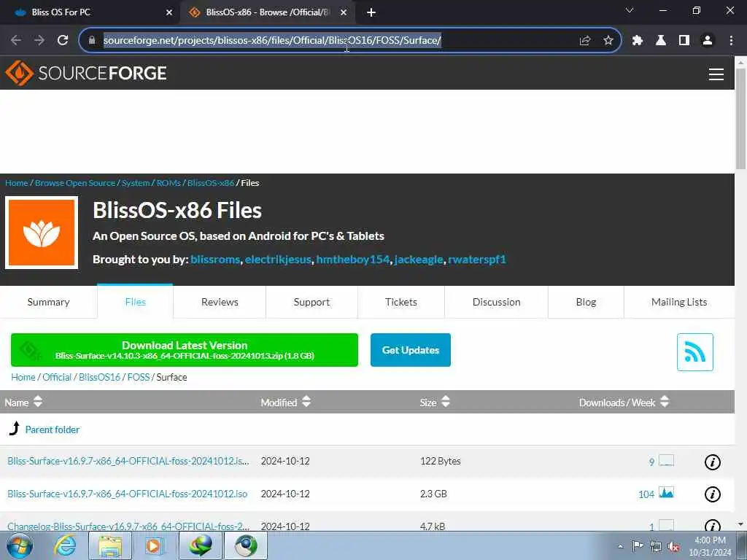Follow the hmtheboy154 author link

point(353,260)
